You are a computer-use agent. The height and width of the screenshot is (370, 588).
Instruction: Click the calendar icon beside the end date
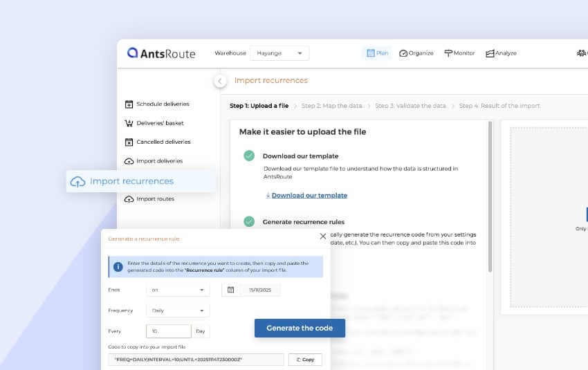(231, 290)
